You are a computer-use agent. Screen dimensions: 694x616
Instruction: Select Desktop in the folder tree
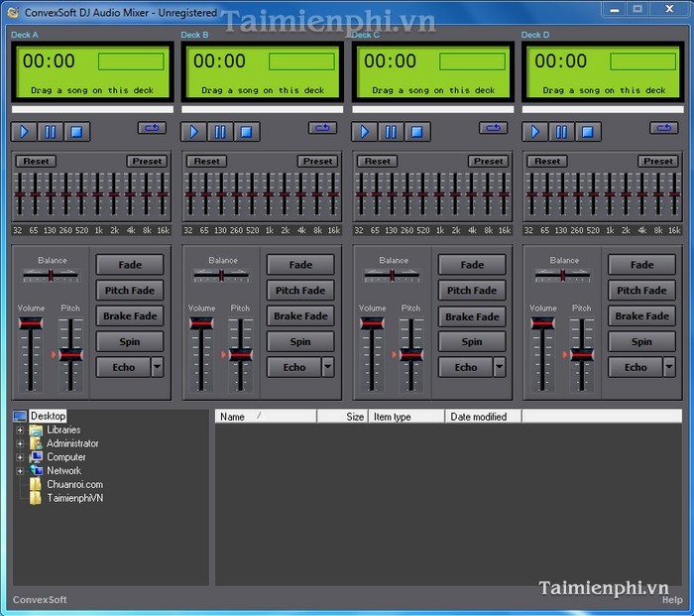pyautogui.click(x=48, y=416)
